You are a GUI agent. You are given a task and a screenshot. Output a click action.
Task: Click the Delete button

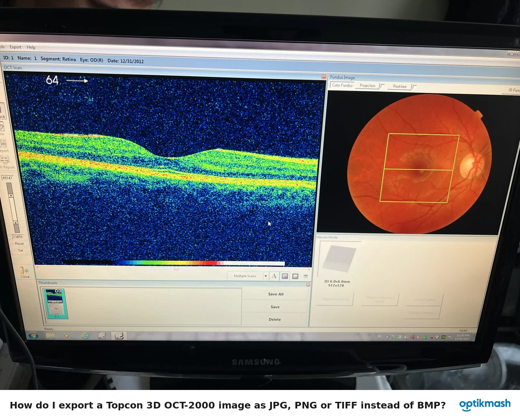pos(275,319)
